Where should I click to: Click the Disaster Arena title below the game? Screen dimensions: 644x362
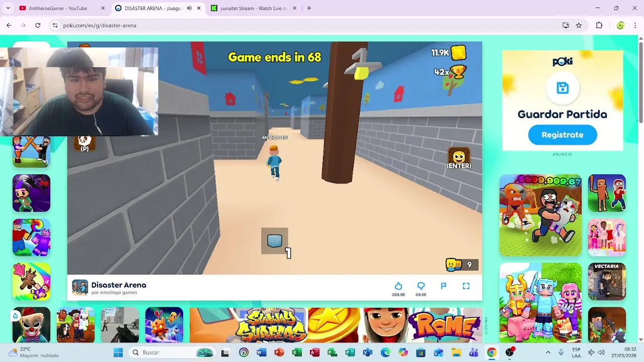(x=119, y=285)
